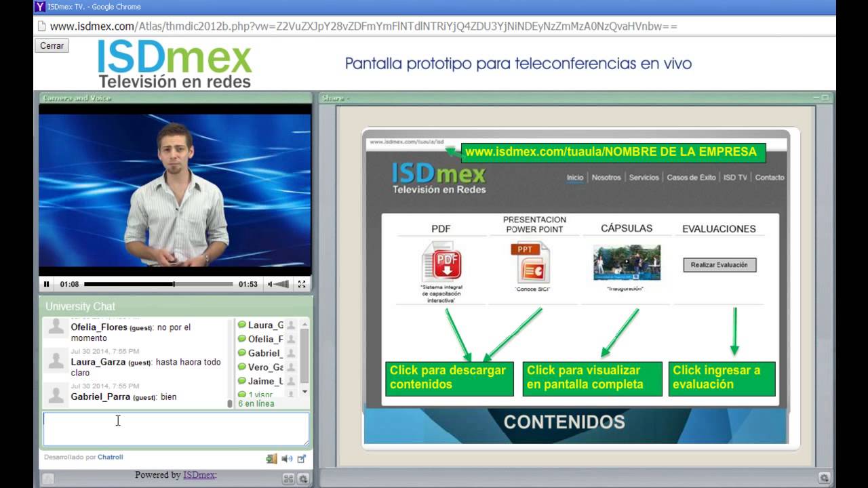Minimize the Share panel

(x=817, y=98)
